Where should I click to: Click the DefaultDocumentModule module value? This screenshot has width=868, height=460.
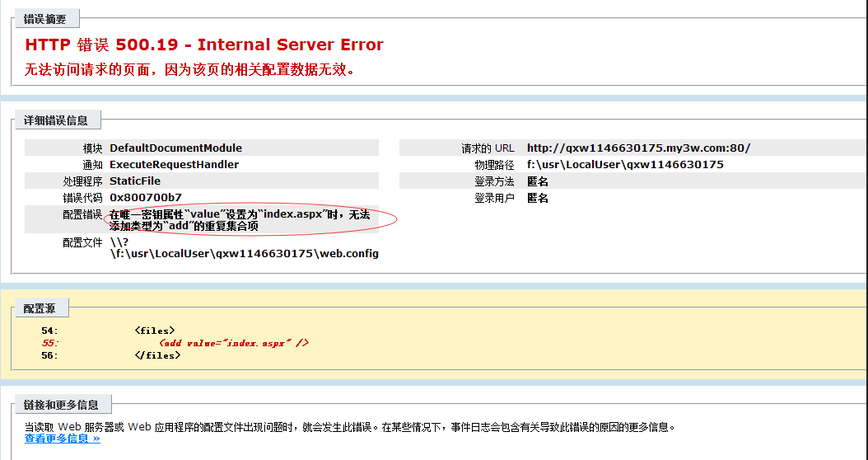(175, 148)
